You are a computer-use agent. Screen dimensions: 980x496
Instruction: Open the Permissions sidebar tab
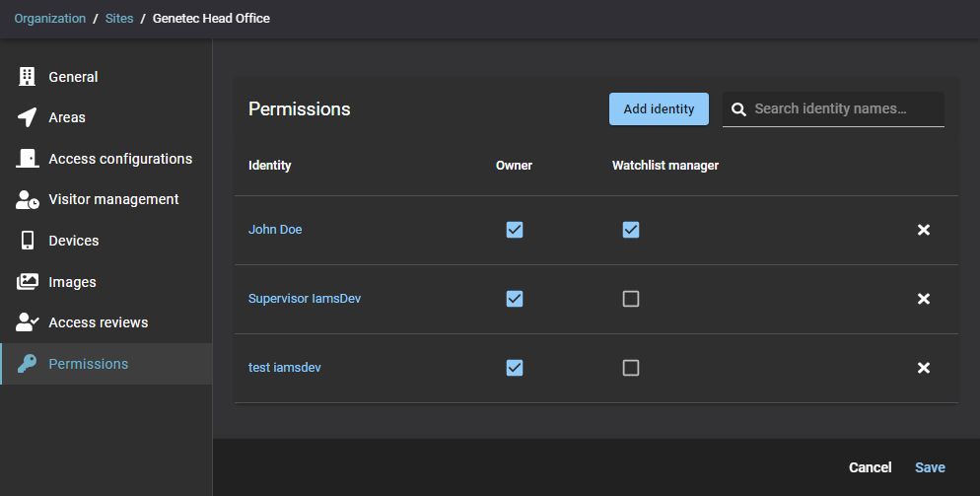(88, 364)
